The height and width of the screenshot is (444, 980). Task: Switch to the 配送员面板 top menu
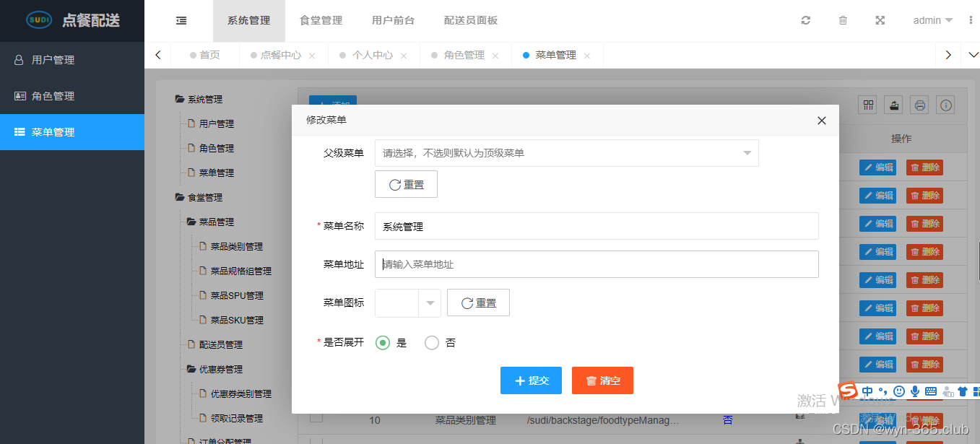pyautogui.click(x=471, y=21)
